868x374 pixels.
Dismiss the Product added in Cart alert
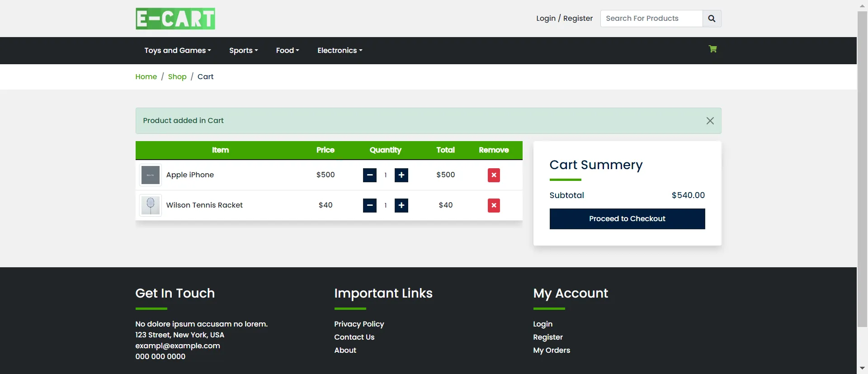pos(710,121)
